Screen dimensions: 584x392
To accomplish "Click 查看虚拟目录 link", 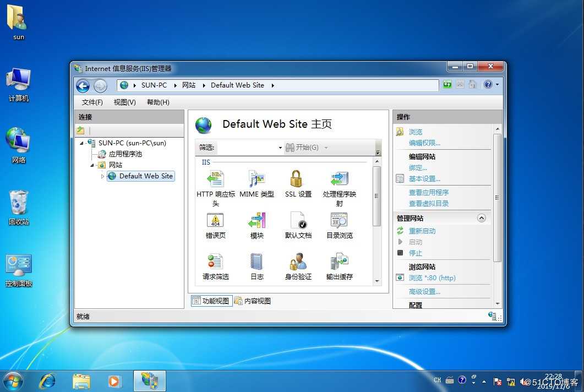I will [x=429, y=204].
